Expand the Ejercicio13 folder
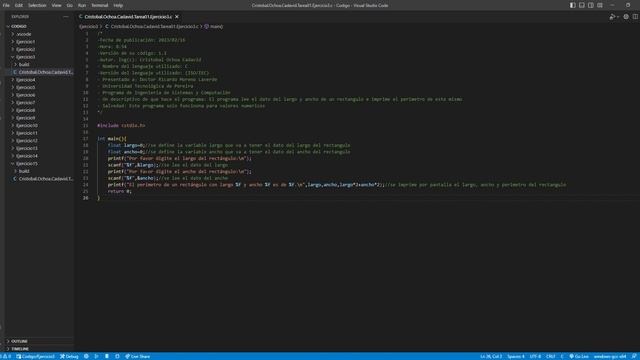The image size is (640, 360). [39, 148]
